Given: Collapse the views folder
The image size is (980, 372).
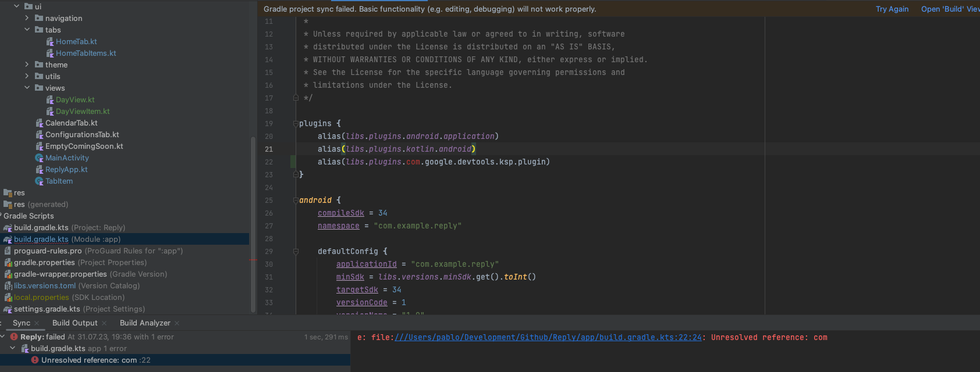Looking at the screenshot, I should pyautogui.click(x=27, y=88).
